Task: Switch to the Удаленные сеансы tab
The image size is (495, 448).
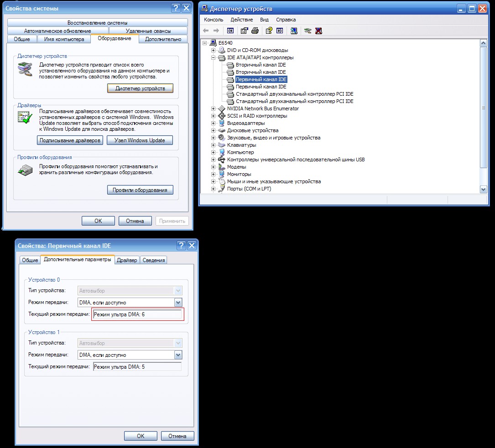Action: point(148,31)
